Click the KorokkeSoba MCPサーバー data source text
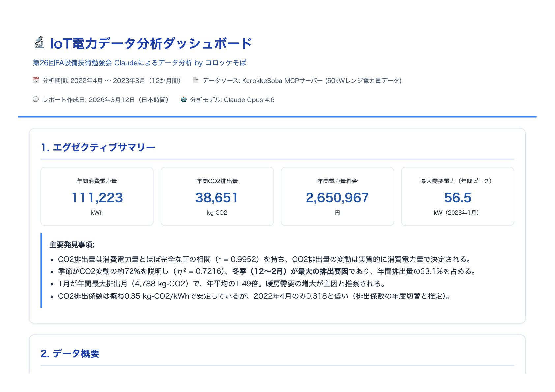The image size is (555, 392). [282, 81]
